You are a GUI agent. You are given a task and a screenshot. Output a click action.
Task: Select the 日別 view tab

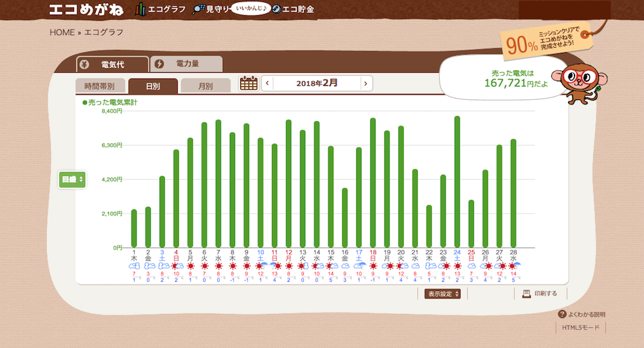point(153,86)
